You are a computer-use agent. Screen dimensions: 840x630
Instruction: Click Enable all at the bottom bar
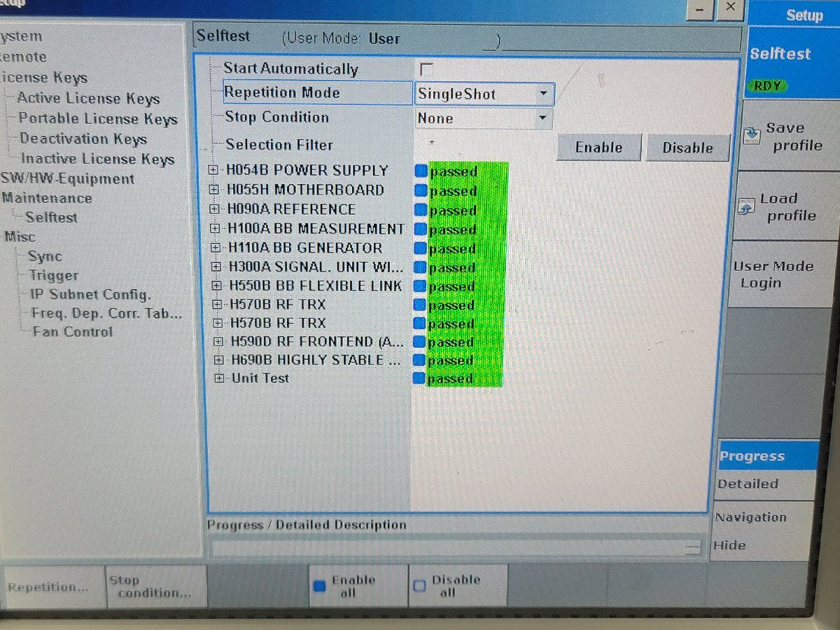tap(358, 587)
